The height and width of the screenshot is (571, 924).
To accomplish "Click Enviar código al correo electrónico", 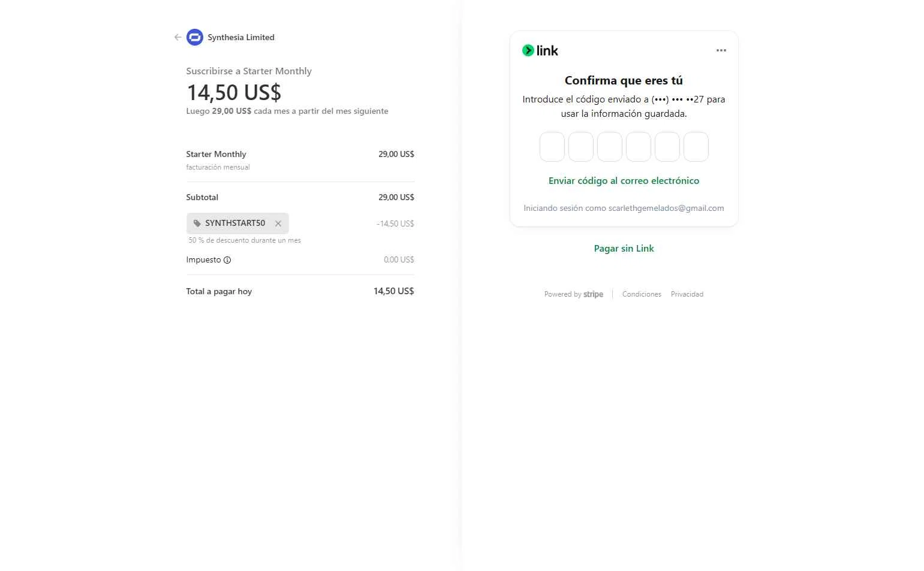I will pyautogui.click(x=624, y=181).
